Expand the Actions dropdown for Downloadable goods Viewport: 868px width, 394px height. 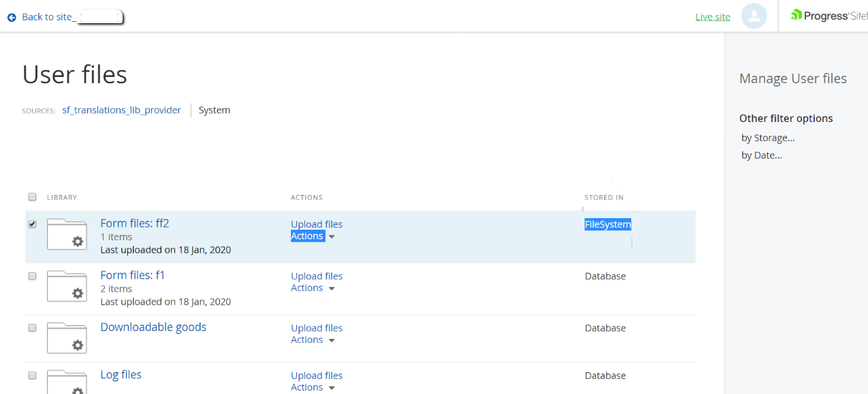point(313,340)
